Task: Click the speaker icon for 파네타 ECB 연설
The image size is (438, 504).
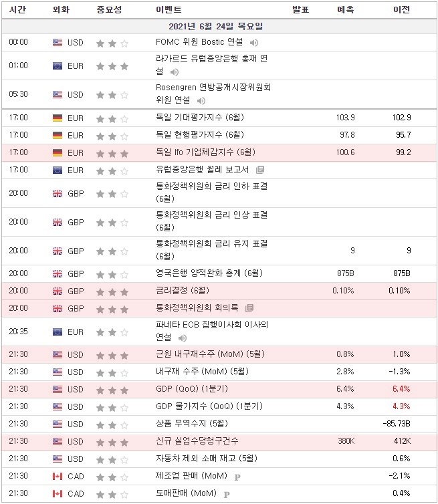Action: pyautogui.click(x=183, y=338)
